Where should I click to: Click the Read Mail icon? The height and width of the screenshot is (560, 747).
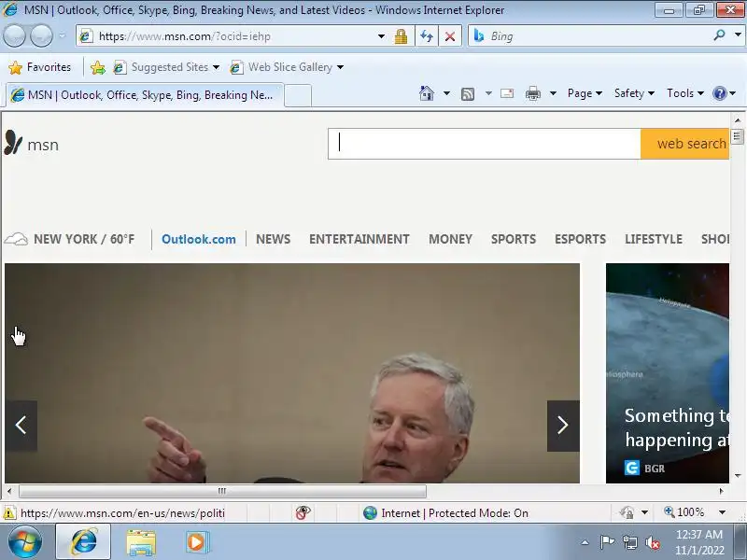coord(507,93)
